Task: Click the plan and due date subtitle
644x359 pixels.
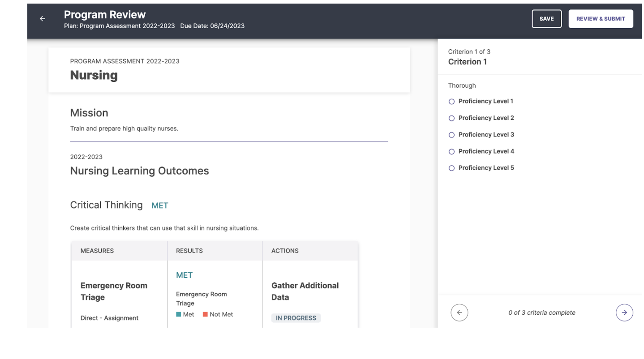Action: [x=154, y=26]
